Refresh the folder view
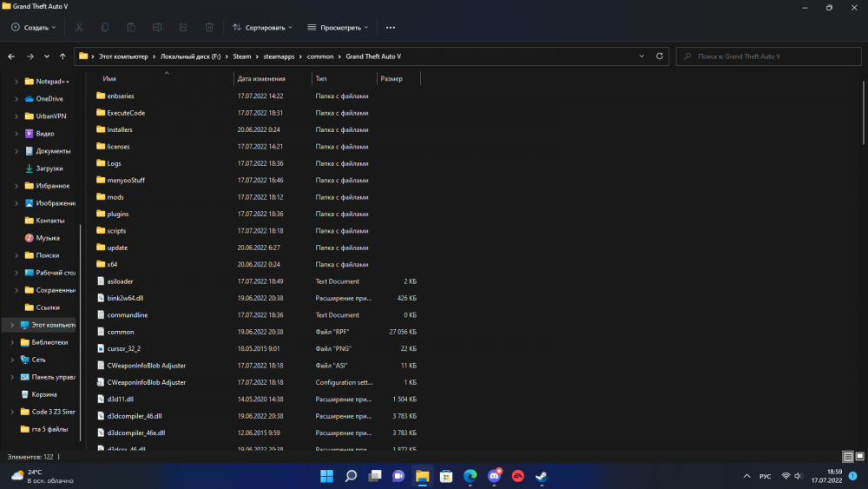This screenshot has width=868, height=489. point(660,56)
